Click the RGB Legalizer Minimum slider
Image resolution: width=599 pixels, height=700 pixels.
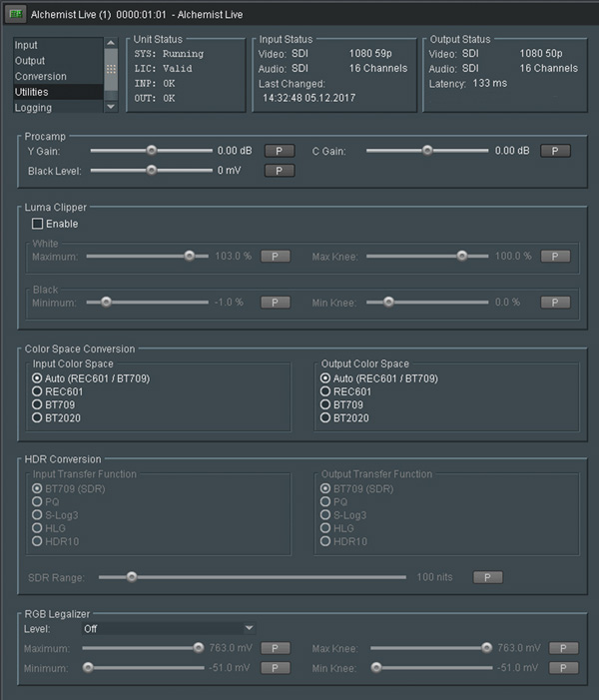(144, 667)
